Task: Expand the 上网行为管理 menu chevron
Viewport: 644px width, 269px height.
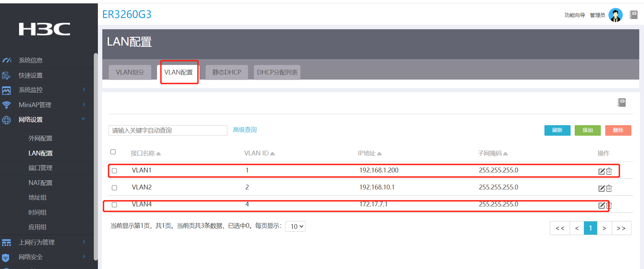Action: 84,242
